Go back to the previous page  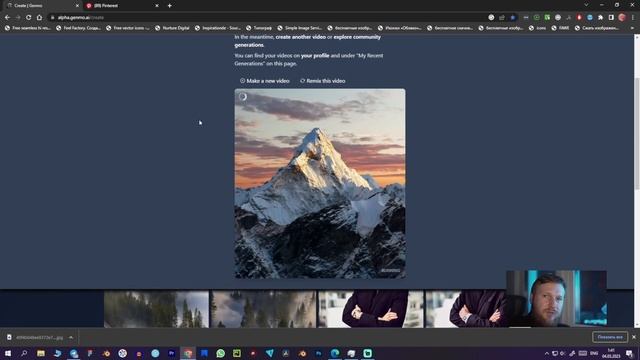[7, 18]
